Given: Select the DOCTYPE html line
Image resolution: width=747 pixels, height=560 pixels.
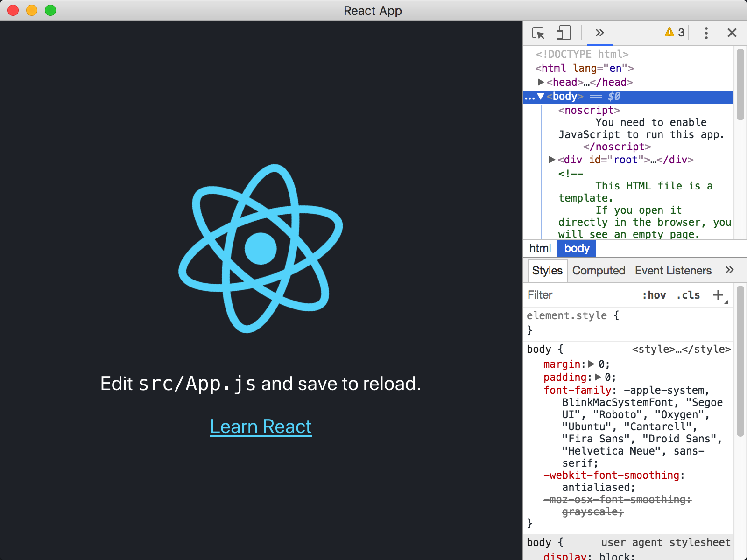Looking at the screenshot, I should [582, 54].
